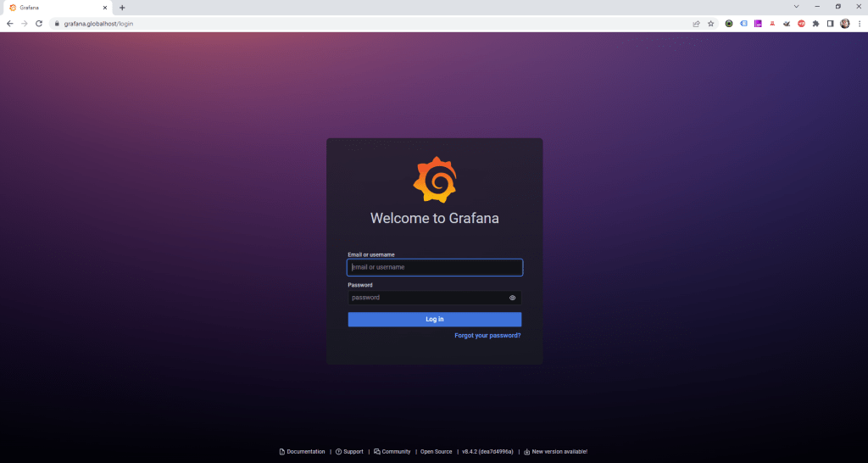Open the Chrome side panel

point(830,24)
